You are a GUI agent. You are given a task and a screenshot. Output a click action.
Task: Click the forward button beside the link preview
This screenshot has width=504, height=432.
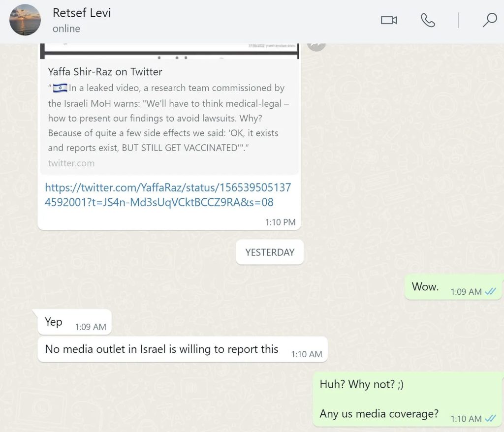(x=316, y=45)
